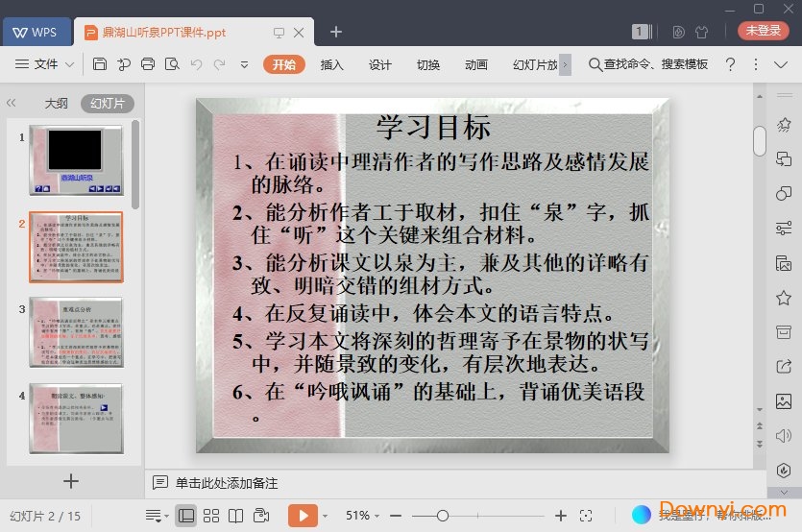Screen dimensions: 802x532
Task: Click the archive box icon in right sidebar
Action: 784,332
